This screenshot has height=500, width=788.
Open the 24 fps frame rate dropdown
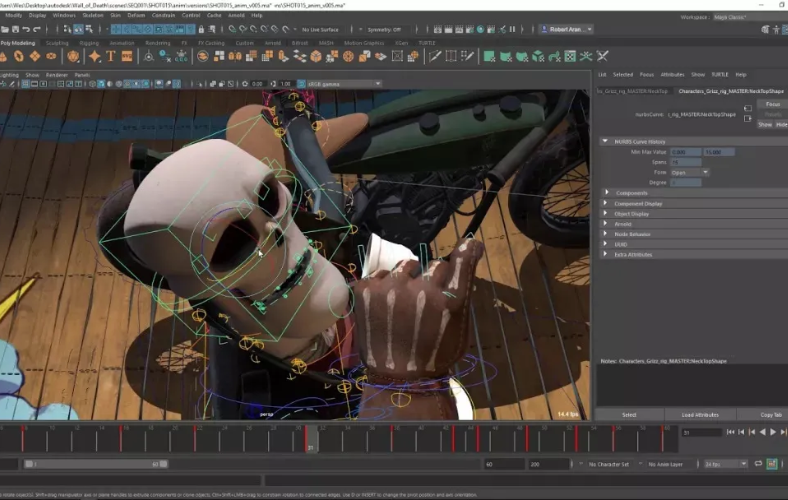click(x=725, y=464)
